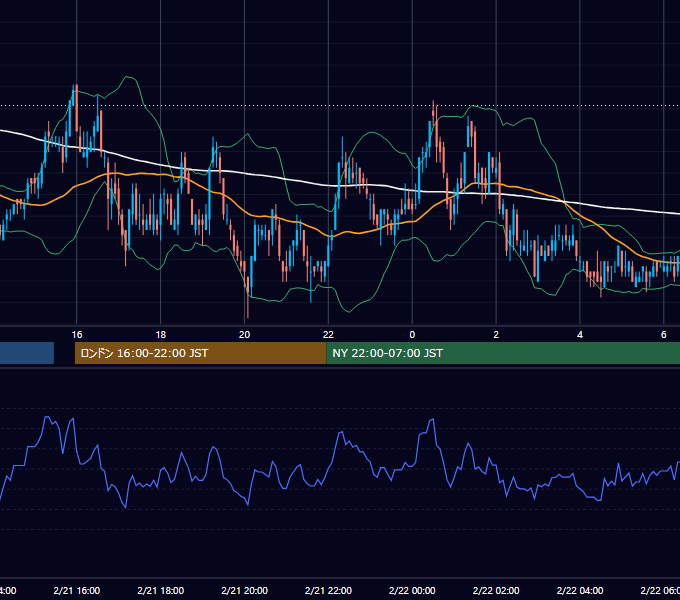
Task: Click the '2/21 16:00' date label
Action: click(77, 591)
